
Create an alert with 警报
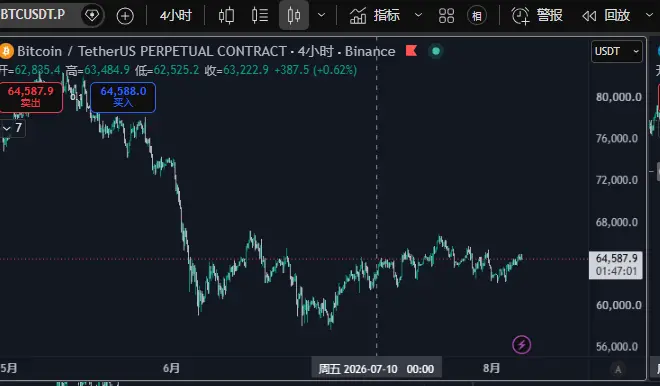click(x=537, y=16)
